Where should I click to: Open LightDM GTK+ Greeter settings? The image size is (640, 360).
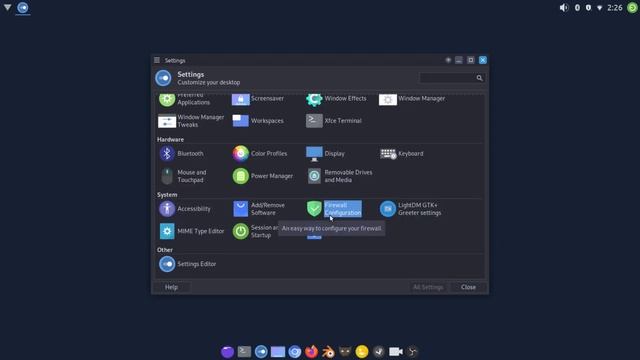click(410, 209)
